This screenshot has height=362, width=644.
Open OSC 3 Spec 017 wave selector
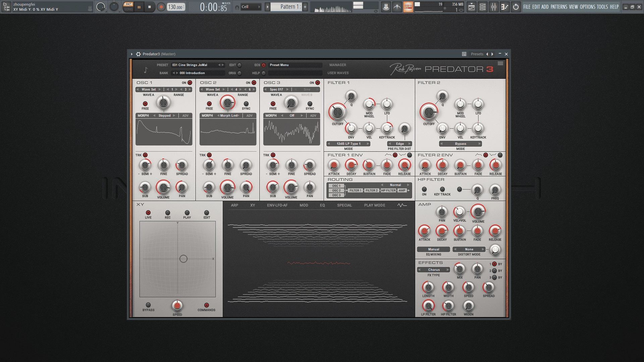277,89
